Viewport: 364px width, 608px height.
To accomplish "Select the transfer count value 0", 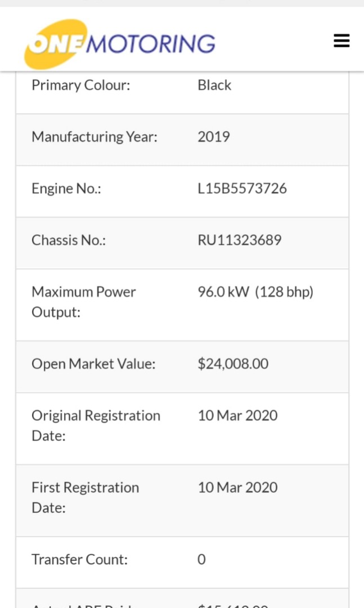I will (x=201, y=560).
